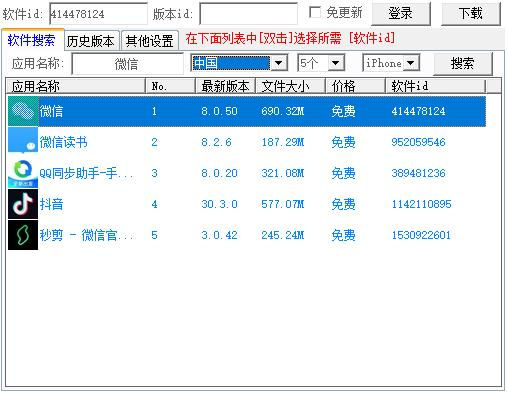
Task: Click software id 1530922601
Action: [x=421, y=235]
